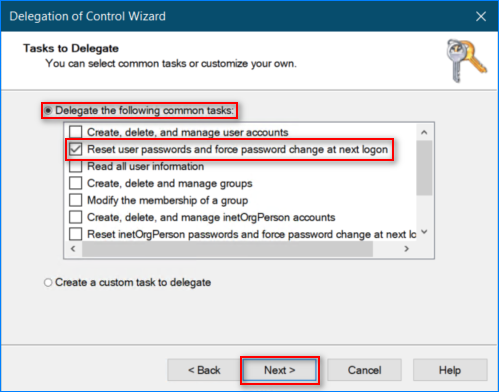Viewport: 499px width, 392px height.
Task: Check 'Reset inetOrgPerson passwords' checkbox
Action: point(76,234)
